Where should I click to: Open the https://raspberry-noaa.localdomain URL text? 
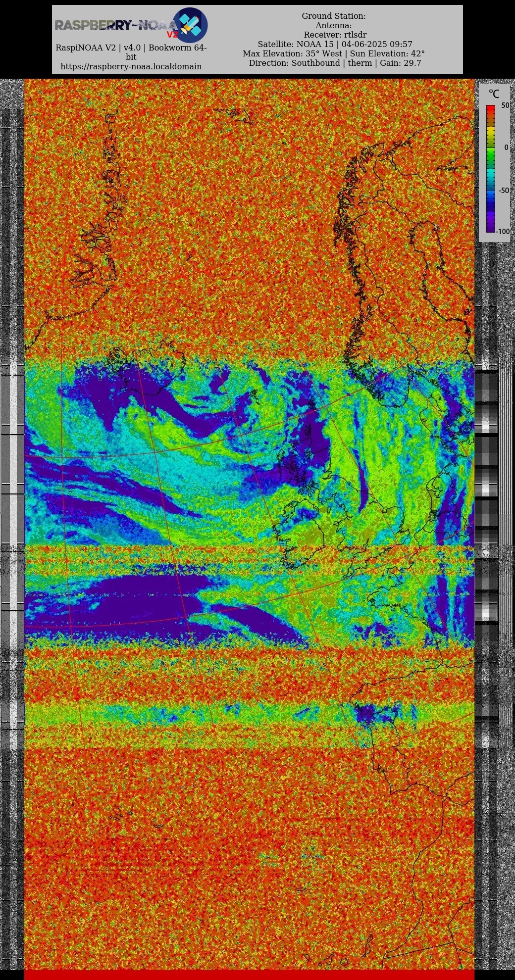pos(131,66)
